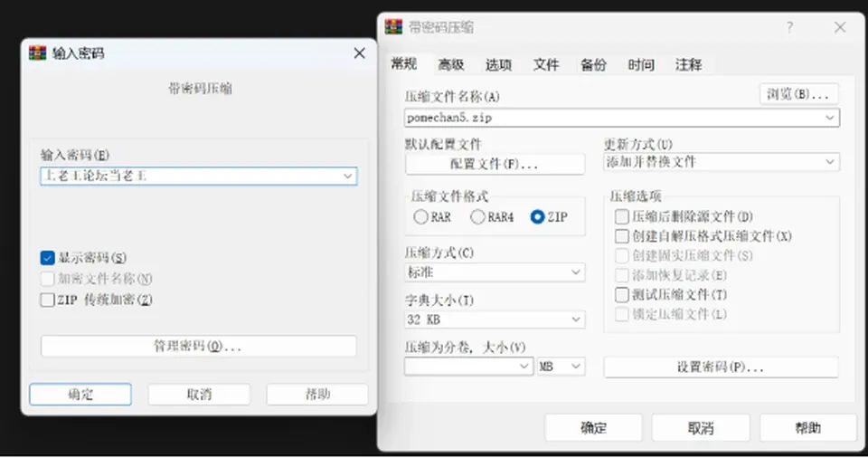The height and width of the screenshot is (458, 868).
Task: Open the MB unit dropdown
Action: coord(561,367)
